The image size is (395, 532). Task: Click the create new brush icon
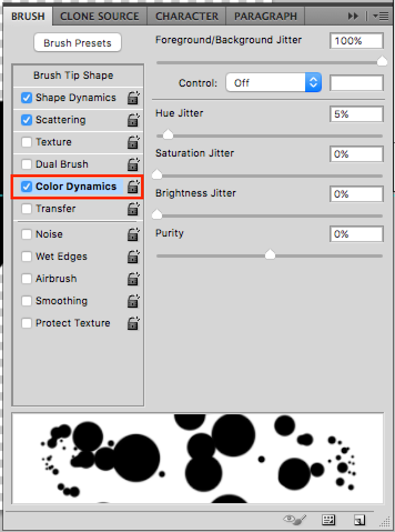click(x=359, y=519)
